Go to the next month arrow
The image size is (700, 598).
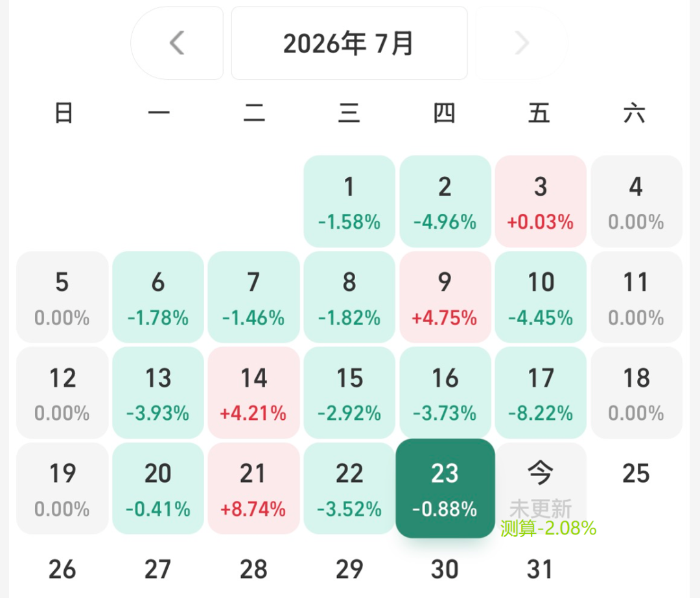[x=521, y=43]
